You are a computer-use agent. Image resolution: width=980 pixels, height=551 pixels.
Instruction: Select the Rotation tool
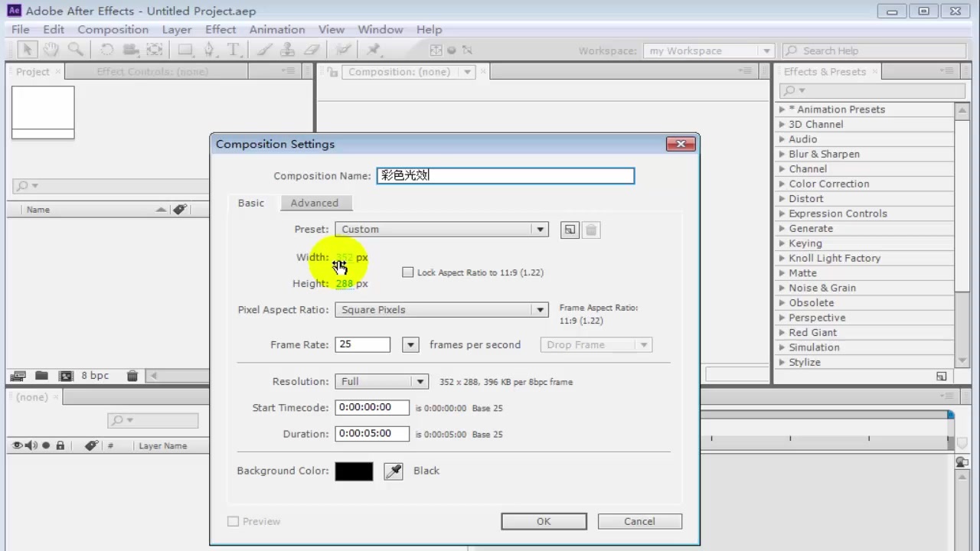click(x=107, y=50)
